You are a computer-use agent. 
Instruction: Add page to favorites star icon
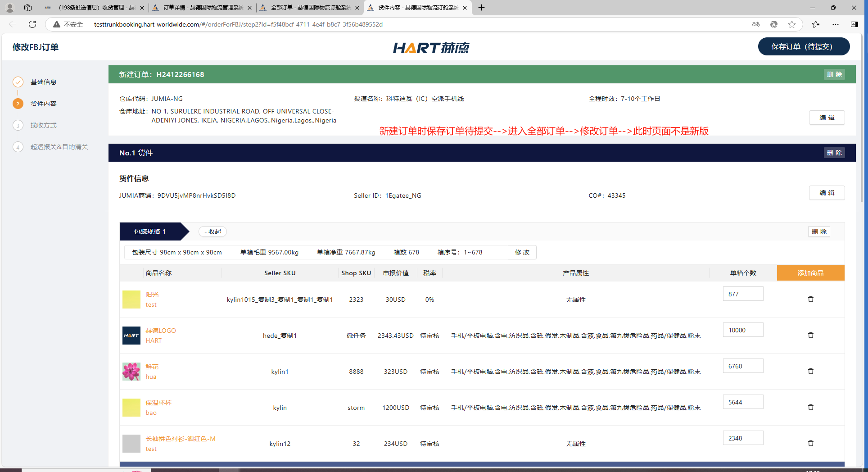792,24
